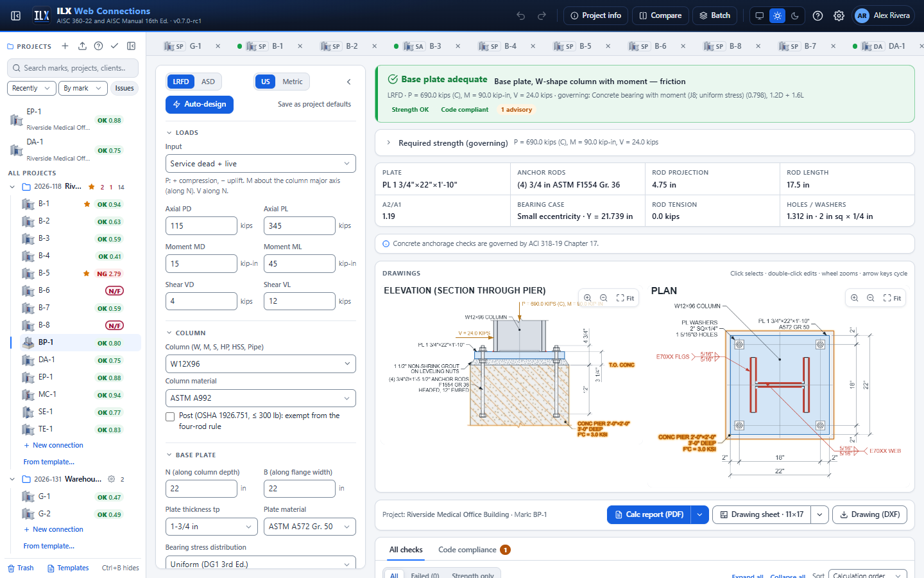Zoom in on the Elevation drawing
The height and width of the screenshot is (578, 924).
tap(587, 298)
